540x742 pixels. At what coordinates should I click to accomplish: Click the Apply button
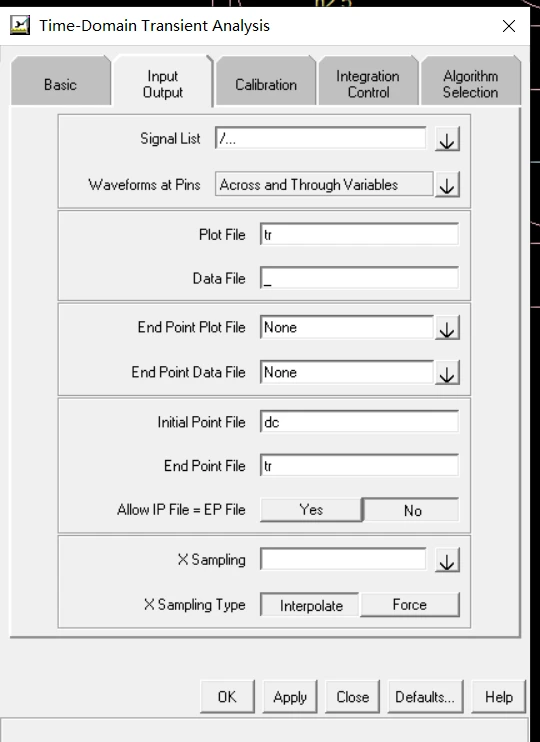(290, 697)
